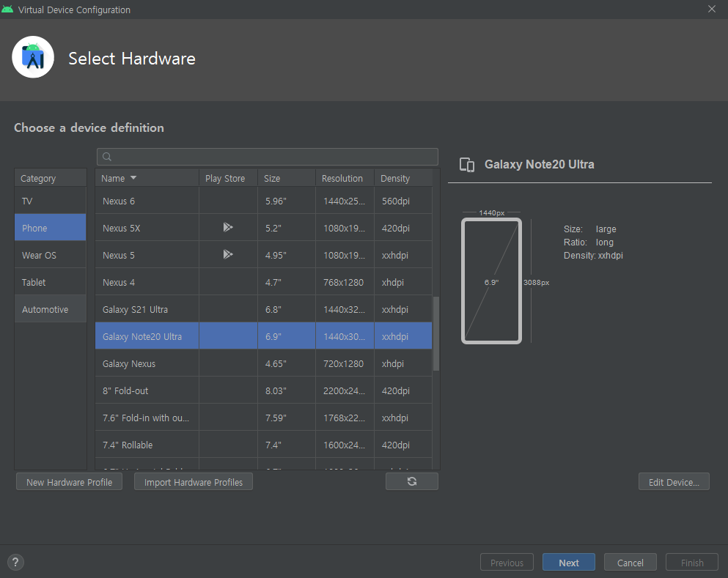Focus the device search field

(268, 157)
